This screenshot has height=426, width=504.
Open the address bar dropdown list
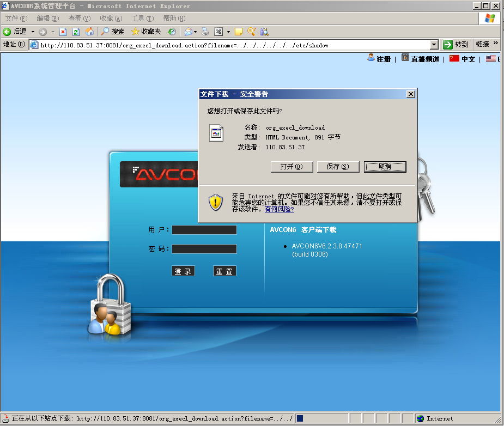[434, 45]
